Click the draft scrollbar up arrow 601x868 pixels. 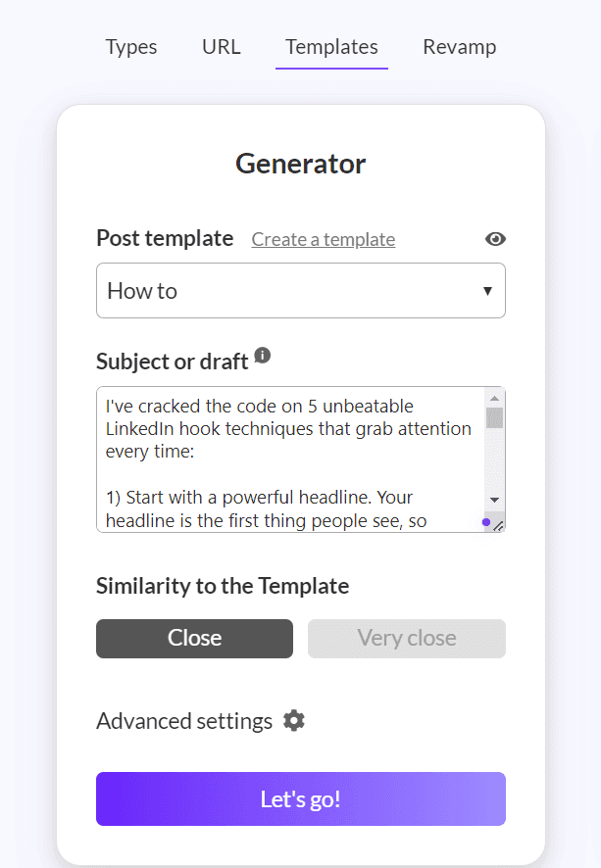point(495,398)
